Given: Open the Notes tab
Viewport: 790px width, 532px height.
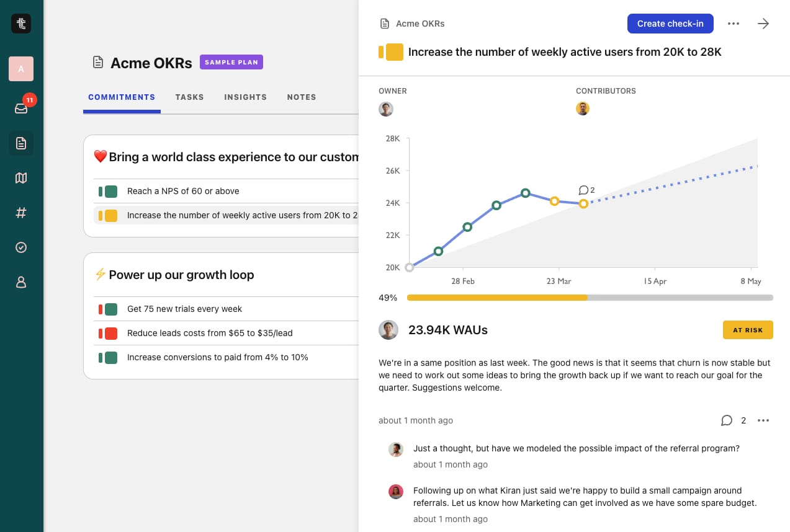Looking at the screenshot, I should click(x=302, y=97).
